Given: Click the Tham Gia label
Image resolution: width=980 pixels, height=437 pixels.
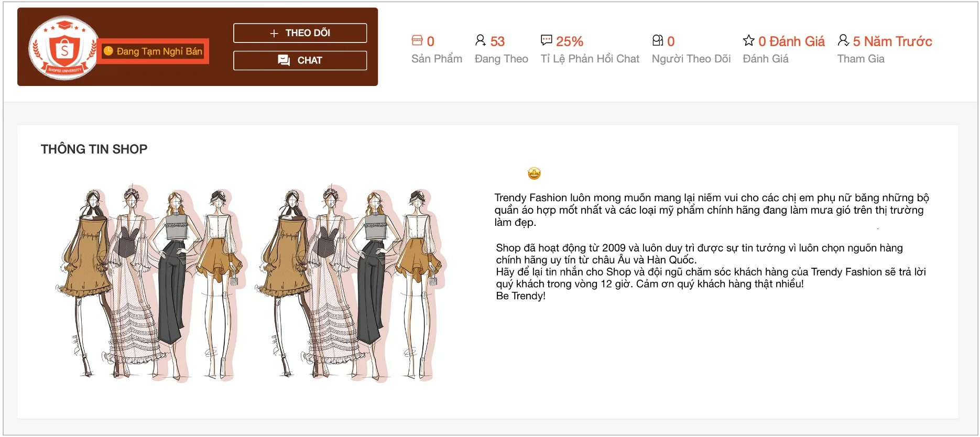Looking at the screenshot, I should 861,59.
